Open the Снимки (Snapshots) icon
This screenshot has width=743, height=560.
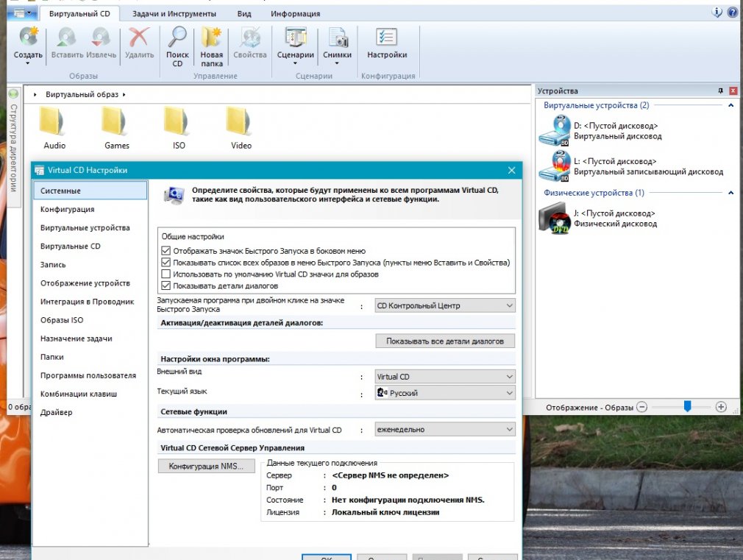click(338, 38)
